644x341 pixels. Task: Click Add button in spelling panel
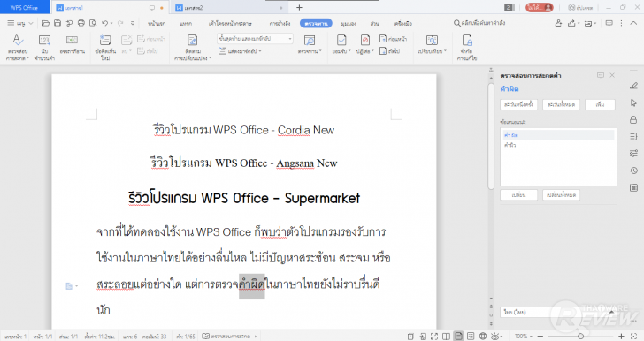pos(600,104)
